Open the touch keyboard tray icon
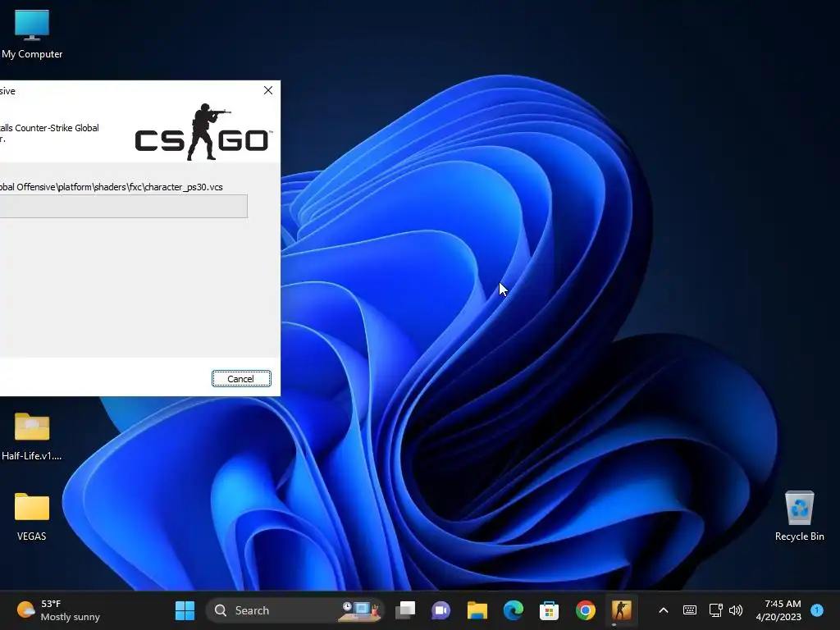 (689, 610)
